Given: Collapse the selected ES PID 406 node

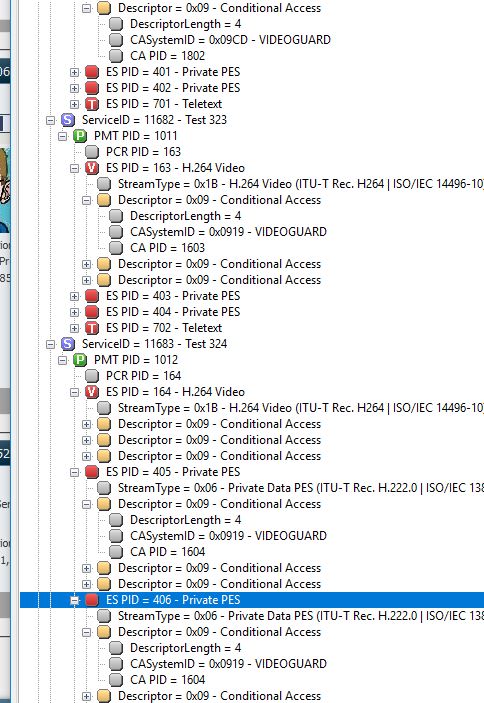Looking at the screenshot, I should [74, 600].
